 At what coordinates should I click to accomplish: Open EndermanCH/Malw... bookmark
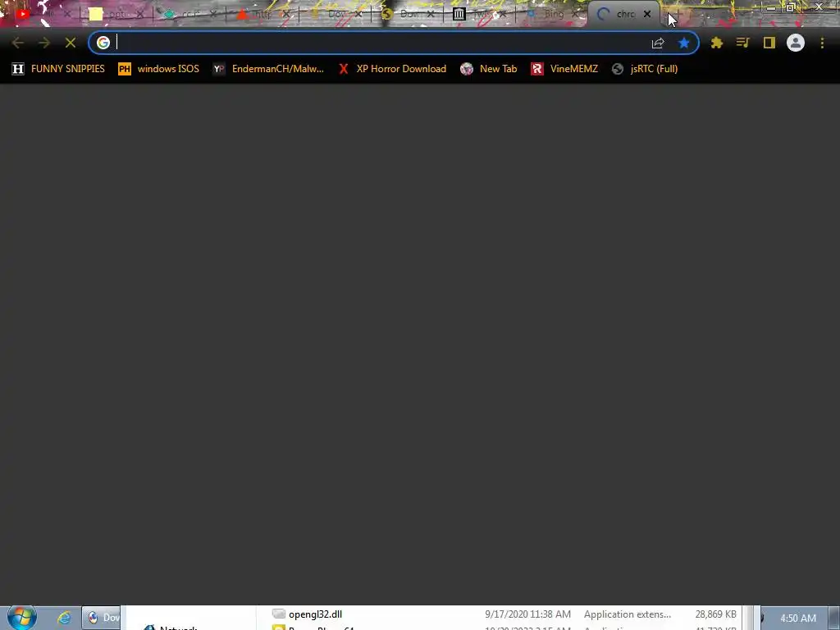click(x=268, y=69)
